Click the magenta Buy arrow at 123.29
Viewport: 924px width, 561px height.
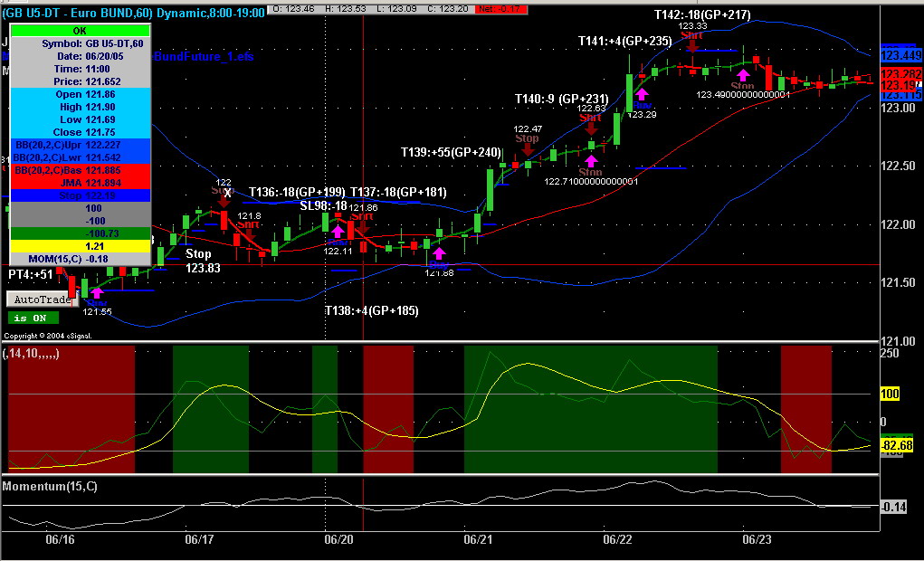[642, 94]
